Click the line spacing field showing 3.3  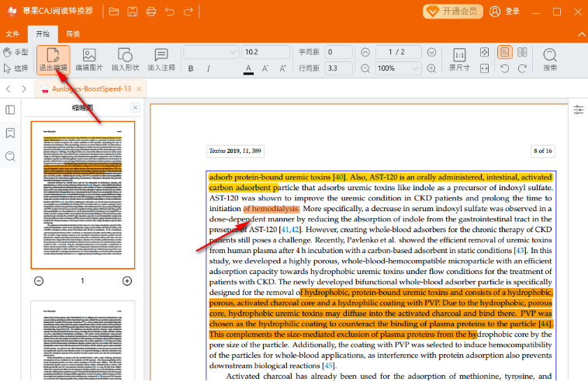point(339,68)
